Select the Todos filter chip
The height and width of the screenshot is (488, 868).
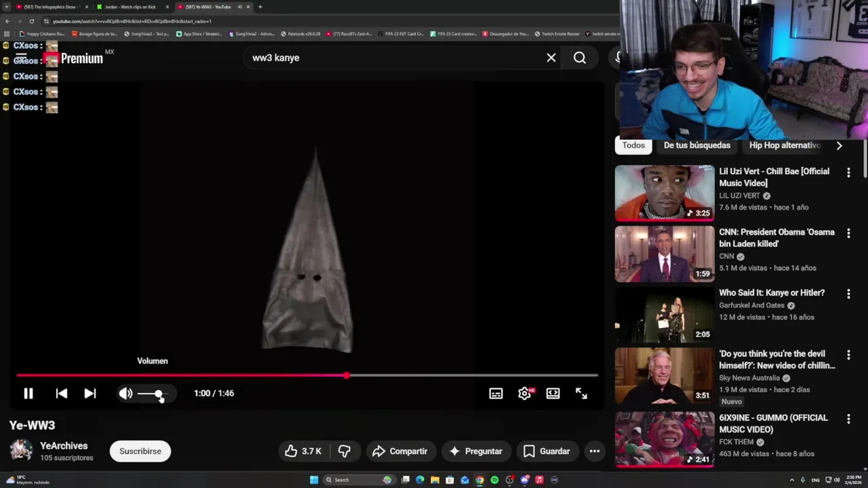633,145
